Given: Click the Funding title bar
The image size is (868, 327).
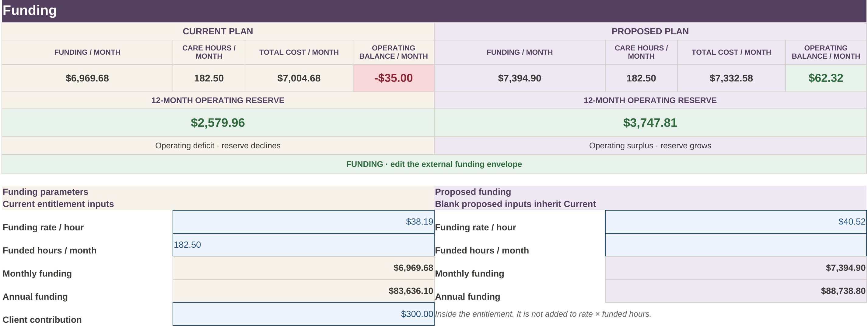Looking at the screenshot, I should (x=434, y=11).
